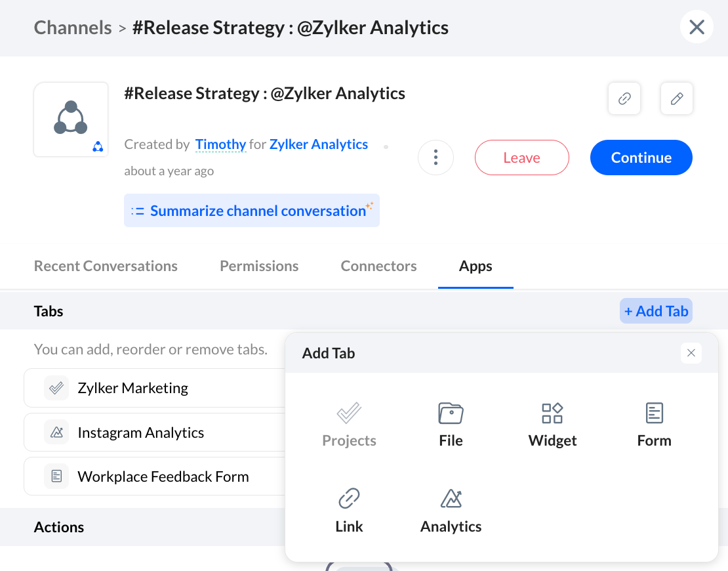728x571 pixels.
Task: Click Instagram Analytics chart icon
Action: tap(56, 432)
